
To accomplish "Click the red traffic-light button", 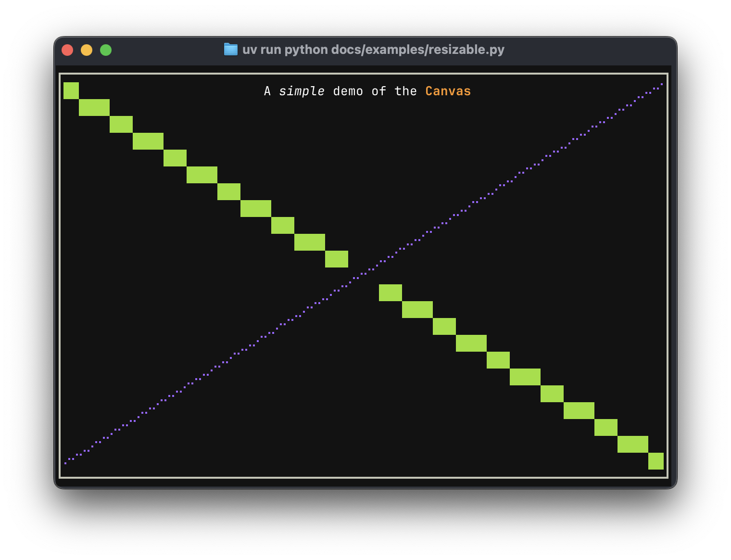I will [x=67, y=50].
